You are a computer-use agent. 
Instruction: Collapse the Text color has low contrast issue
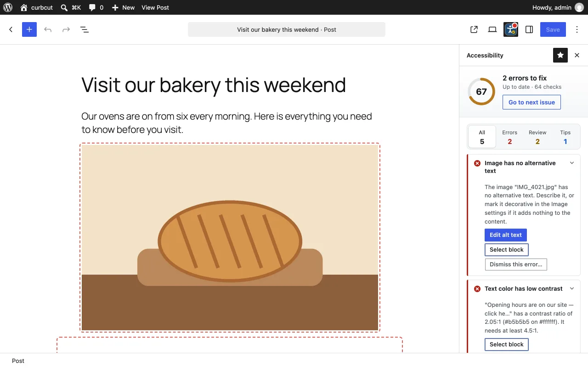pyautogui.click(x=572, y=288)
